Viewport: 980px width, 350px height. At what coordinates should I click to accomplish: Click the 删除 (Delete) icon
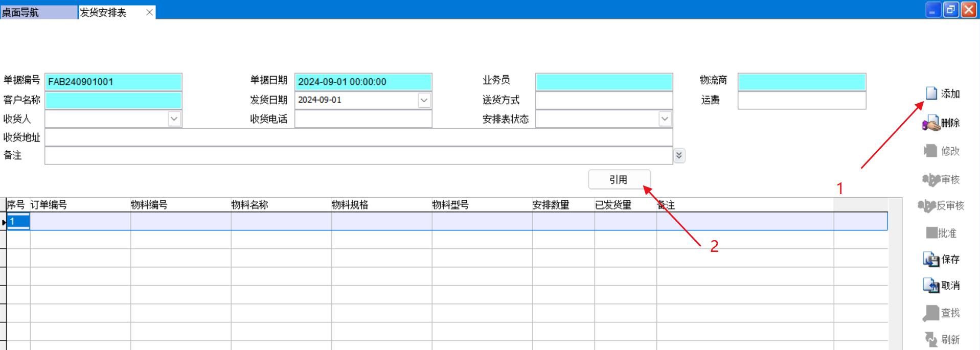tap(931, 123)
